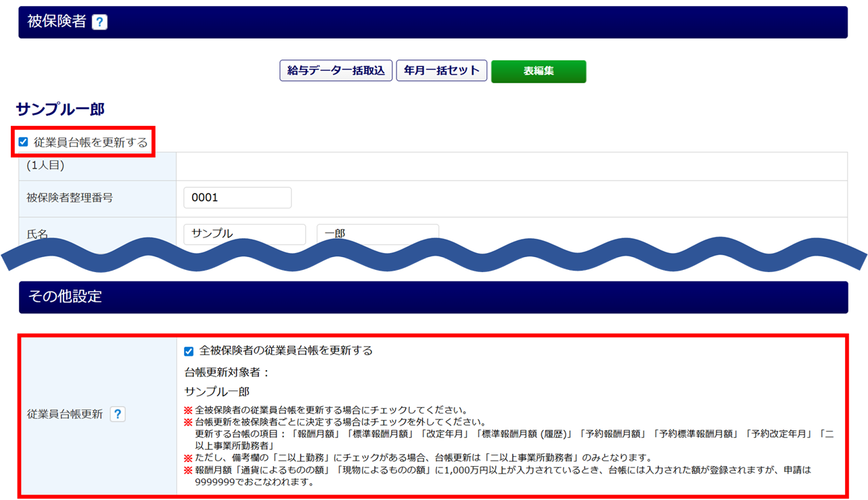The image size is (868, 500).
Task: Click the 氏名 row label
Action: (37, 234)
